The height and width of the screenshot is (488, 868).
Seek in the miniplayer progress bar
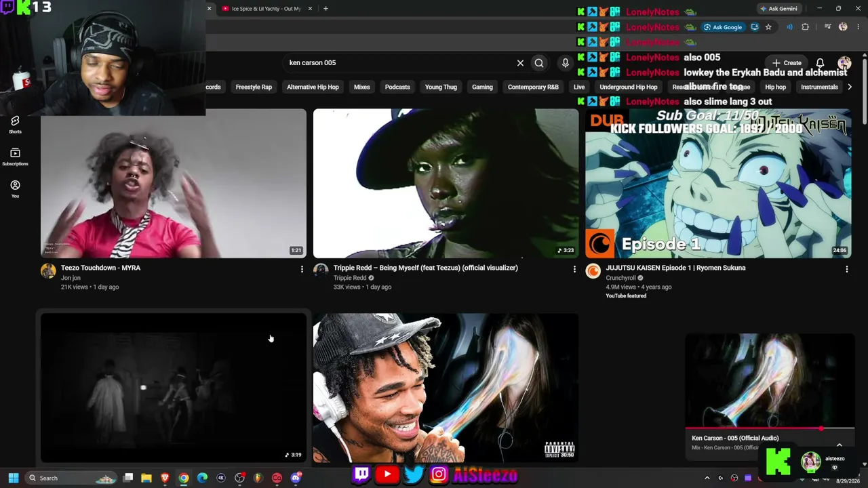click(x=770, y=429)
